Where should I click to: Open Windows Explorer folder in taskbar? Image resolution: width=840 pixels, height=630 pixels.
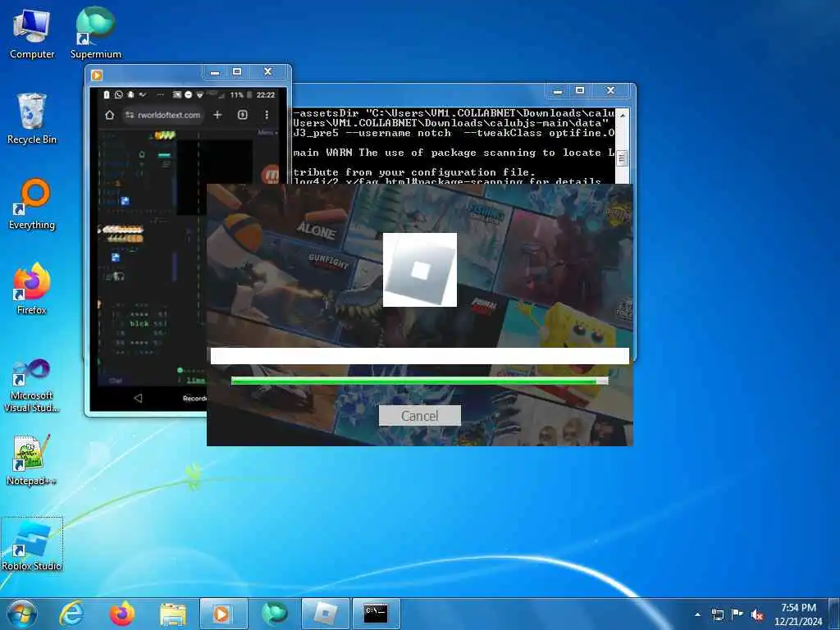click(x=172, y=614)
